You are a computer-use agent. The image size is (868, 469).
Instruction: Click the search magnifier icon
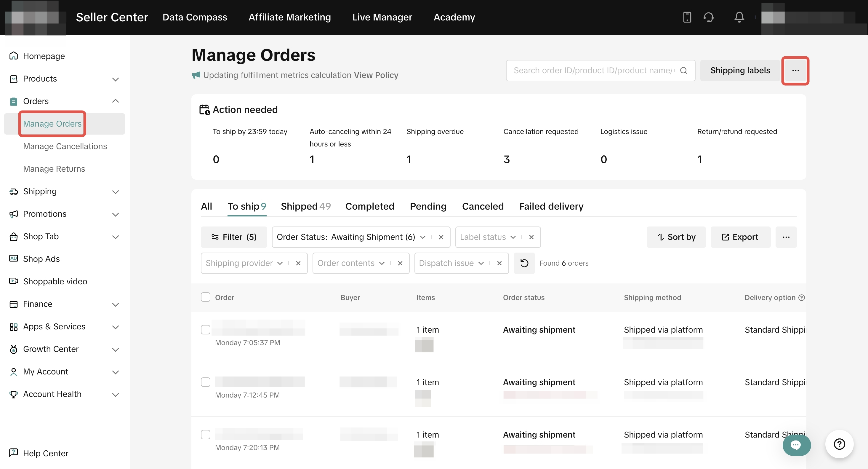(683, 71)
